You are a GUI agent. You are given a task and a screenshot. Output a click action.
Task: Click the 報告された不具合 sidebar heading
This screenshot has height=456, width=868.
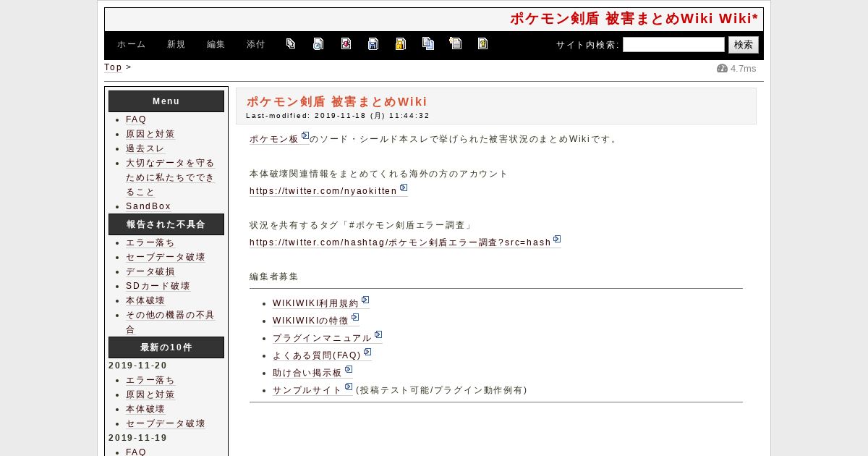[166, 224]
